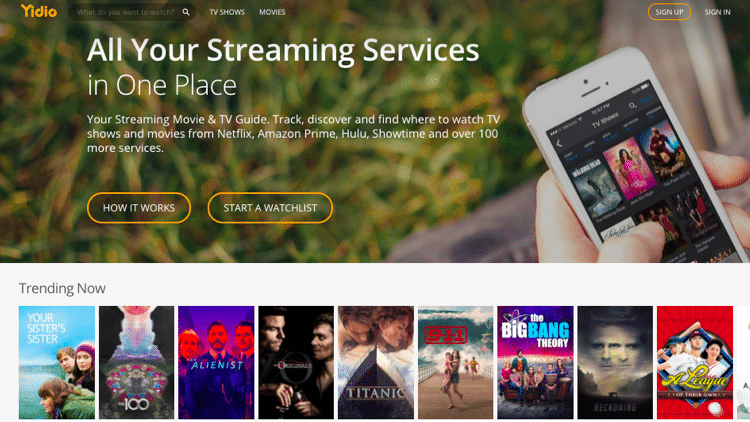
Task: Open the Movies menu
Action: coord(272,12)
